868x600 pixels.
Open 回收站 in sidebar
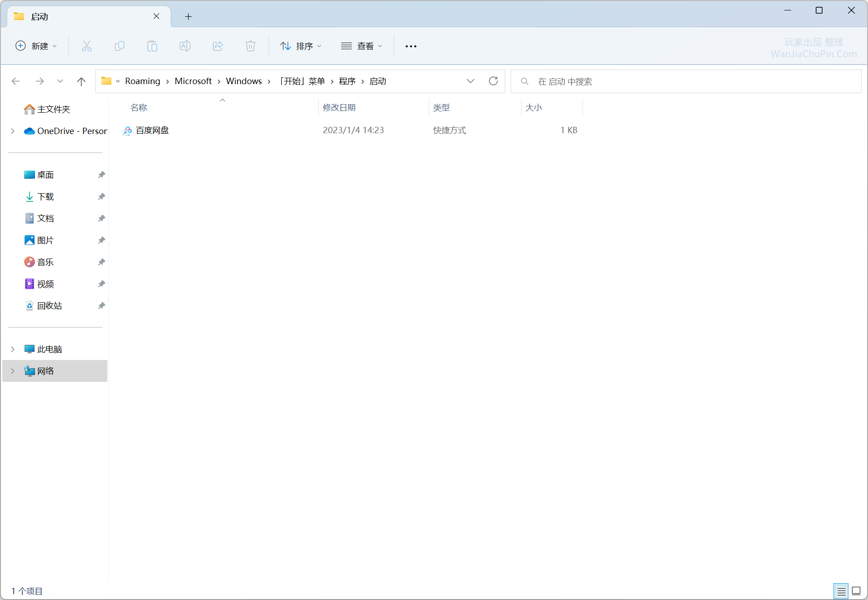click(50, 306)
